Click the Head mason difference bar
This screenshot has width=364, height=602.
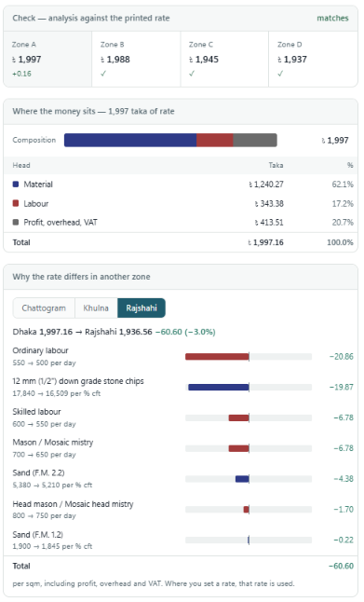click(x=247, y=510)
